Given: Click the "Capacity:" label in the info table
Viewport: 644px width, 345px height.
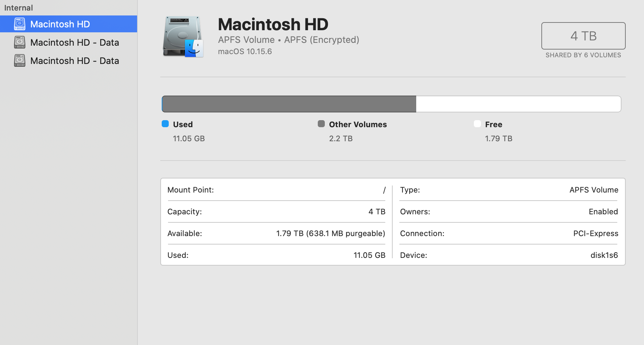Looking at the screenshot, I should (x=185, y=211).
